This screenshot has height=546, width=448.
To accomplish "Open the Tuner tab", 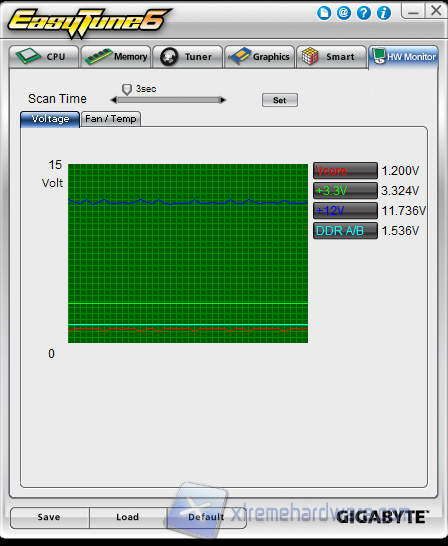I will 187,56.
